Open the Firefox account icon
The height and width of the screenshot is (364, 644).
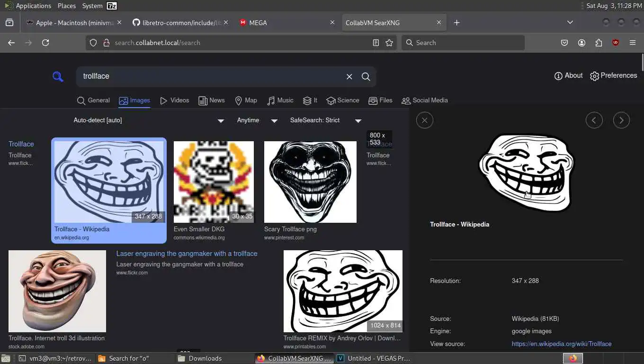tap(581, 43)
